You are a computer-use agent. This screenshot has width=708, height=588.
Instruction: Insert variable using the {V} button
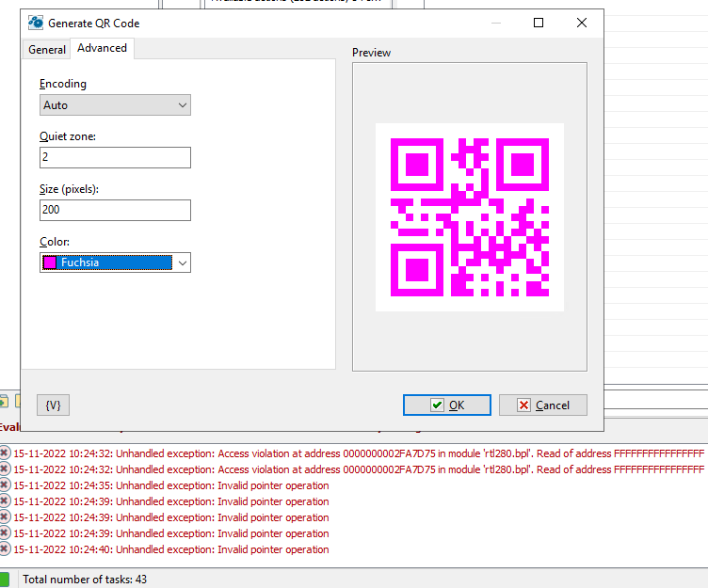click(x=54, y=405)
